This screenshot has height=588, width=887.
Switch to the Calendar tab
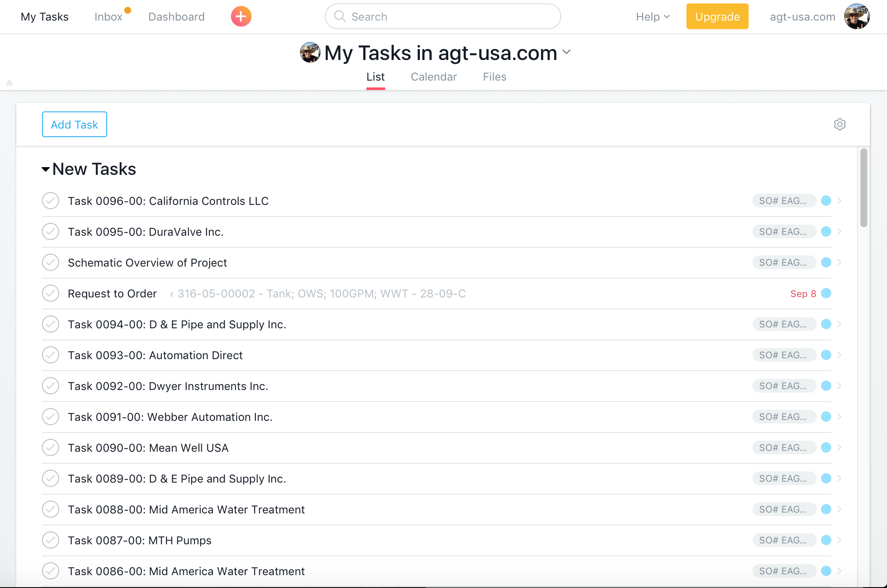[x=434, y=77]
